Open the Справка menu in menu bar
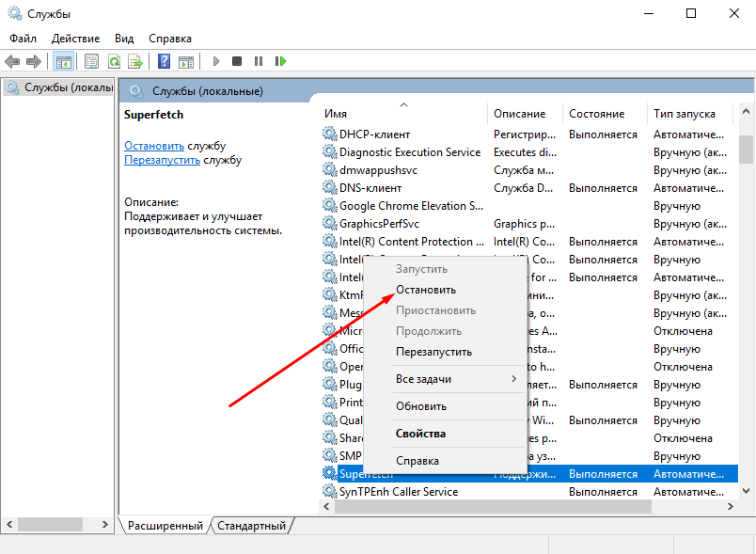756x554 pixels. [170, 39]
